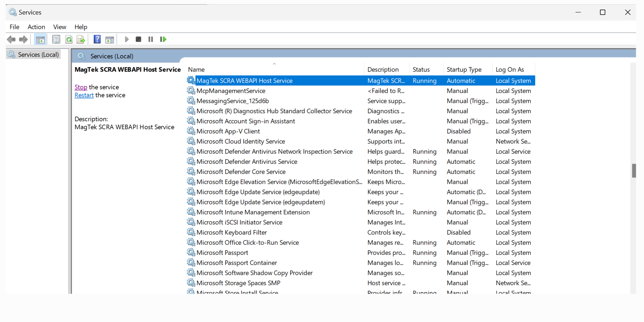This screenshot has height=322, width=644.
Task: Open the Action menu
Action: pos(36,27)
